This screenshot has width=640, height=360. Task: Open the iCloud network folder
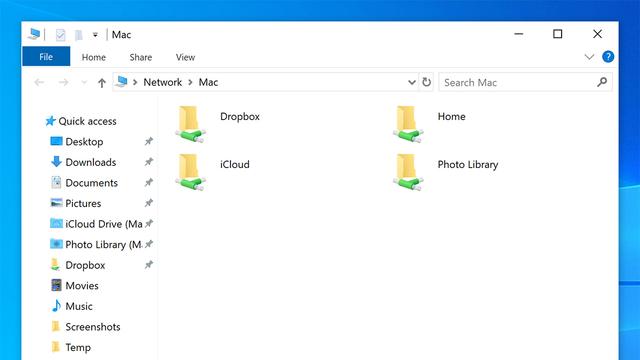pyautogui.click(x=191, y=172)
